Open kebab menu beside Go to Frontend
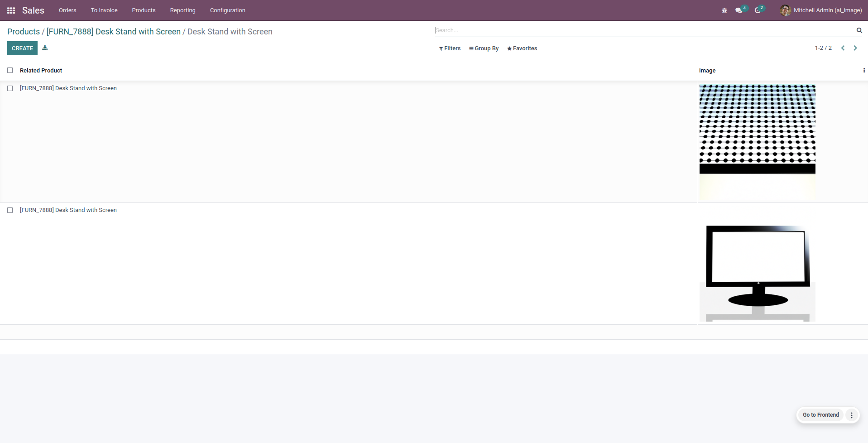Viewport: 868px width, 443px height. (852, 415)
